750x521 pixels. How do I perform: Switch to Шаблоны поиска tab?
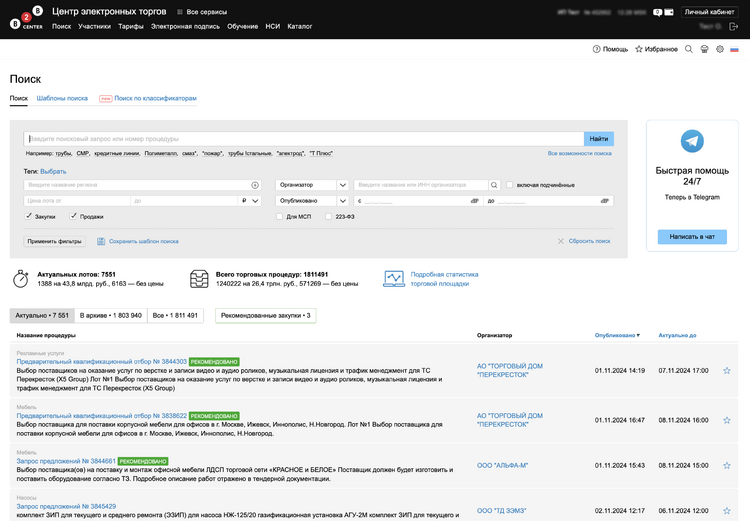pos(62,98)
